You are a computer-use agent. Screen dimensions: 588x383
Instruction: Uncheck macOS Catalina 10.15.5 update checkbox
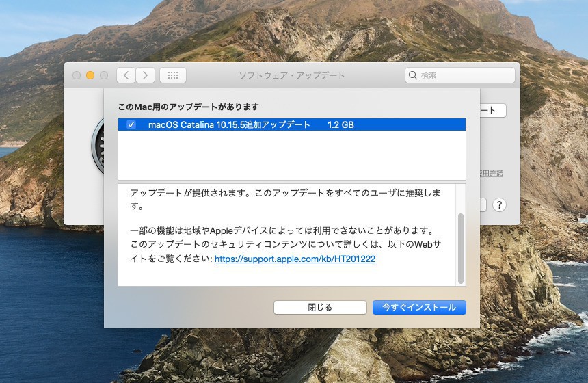coord(131,124)
